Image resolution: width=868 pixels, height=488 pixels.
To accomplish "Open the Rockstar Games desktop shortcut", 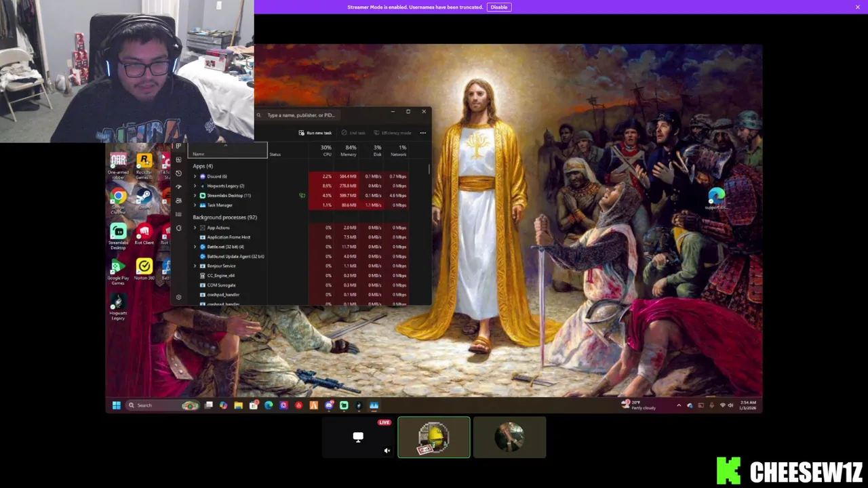I will coord(144,165).
